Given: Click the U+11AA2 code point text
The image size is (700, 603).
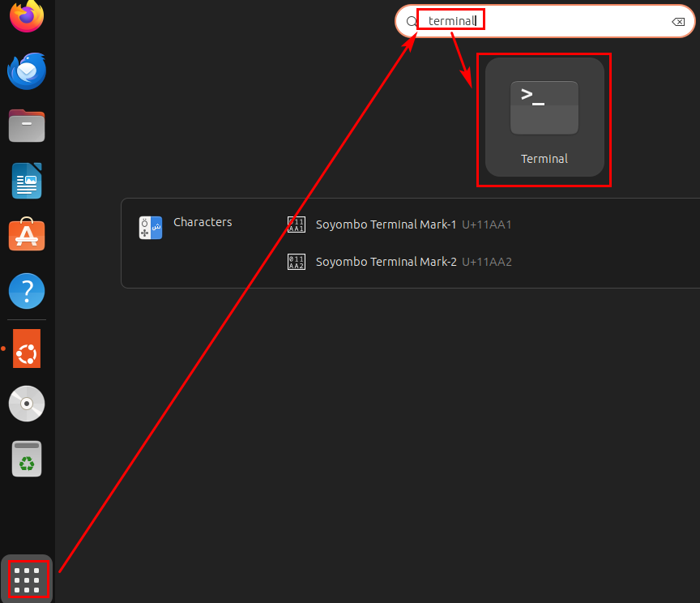Looking at the screenshot, I should [x=487, y=262].
